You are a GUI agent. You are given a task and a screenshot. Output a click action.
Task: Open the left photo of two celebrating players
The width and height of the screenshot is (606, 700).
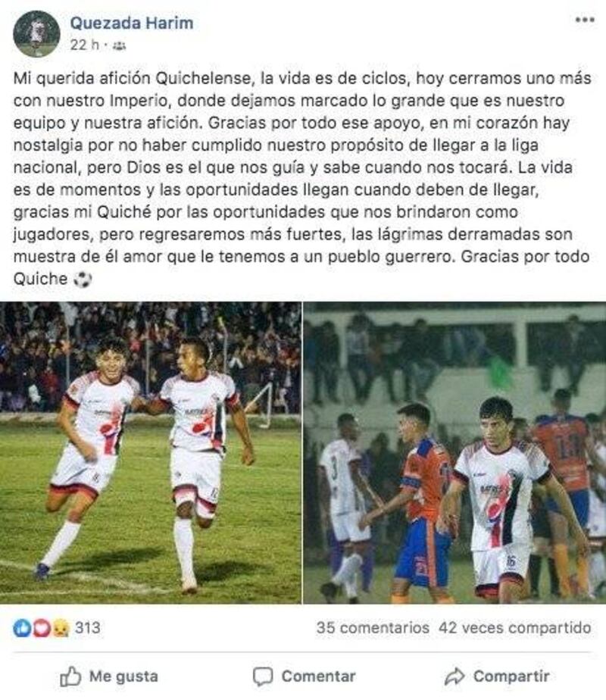(x=151, y=453)
